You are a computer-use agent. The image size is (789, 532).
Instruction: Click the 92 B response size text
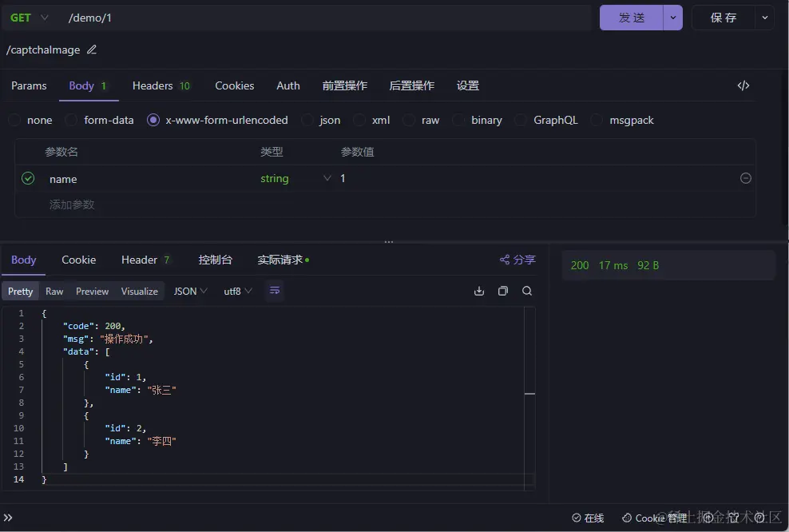click(x=648, y=265)
